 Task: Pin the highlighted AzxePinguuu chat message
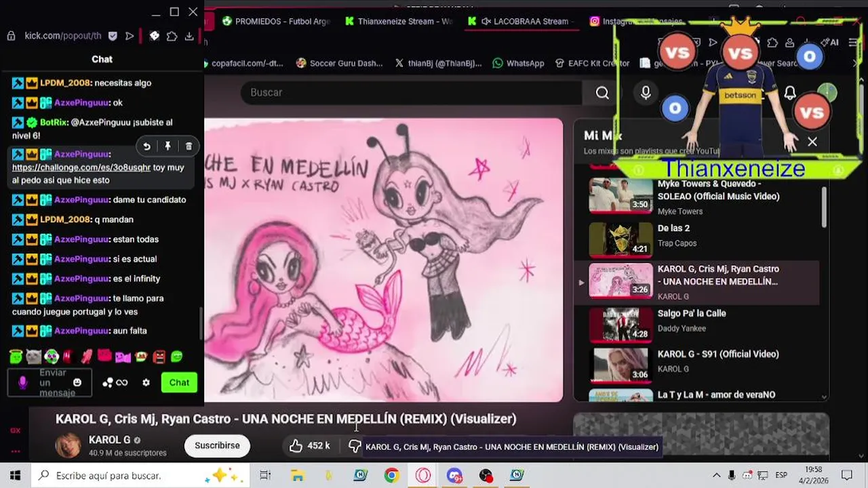pyautogui.click(x=167, y=146)
